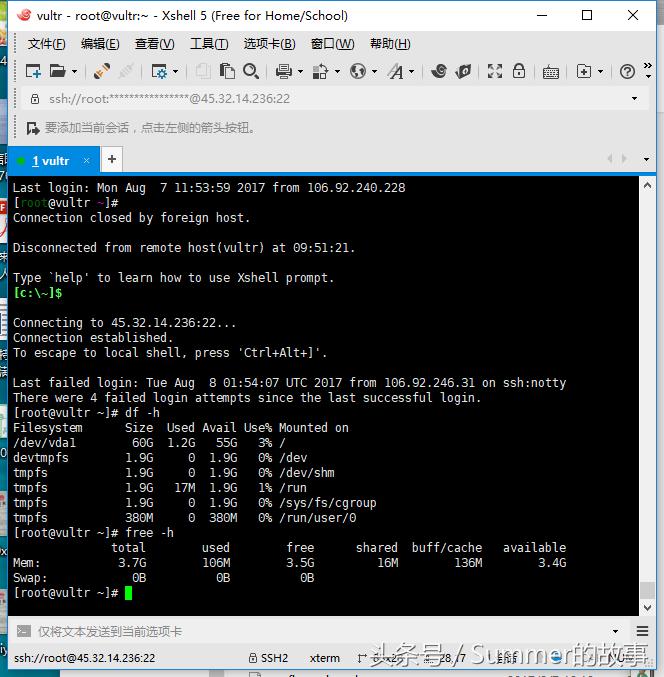This screenshot has height=677, width=664.
Task: Open the 查看(V) menu
Action: pyautogui.click(x=155, y=44)
